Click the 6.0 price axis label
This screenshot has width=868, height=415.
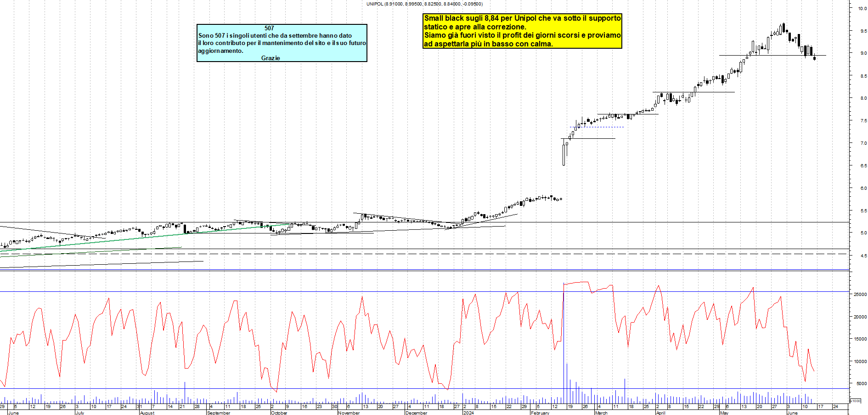[863, 188]
